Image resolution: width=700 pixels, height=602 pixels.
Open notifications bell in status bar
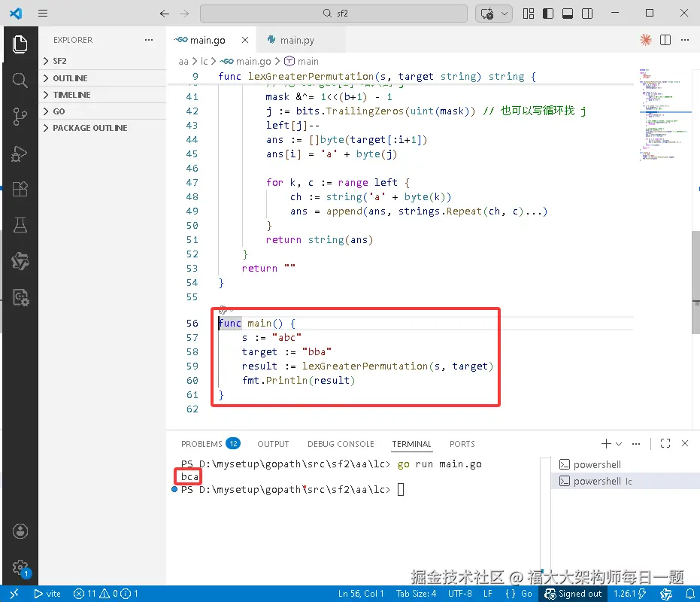pyautogui.click(x=689, y=594)
